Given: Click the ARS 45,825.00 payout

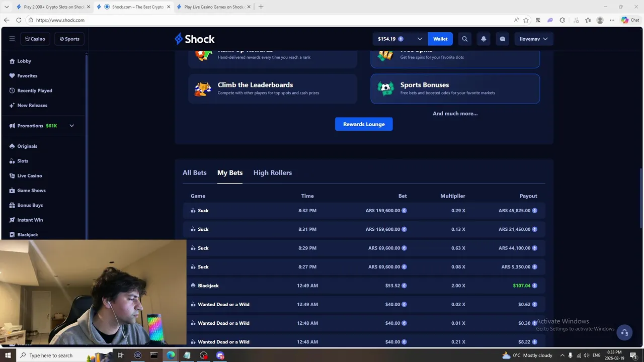Looking at the screenshot, I should [x=515, y=211].
